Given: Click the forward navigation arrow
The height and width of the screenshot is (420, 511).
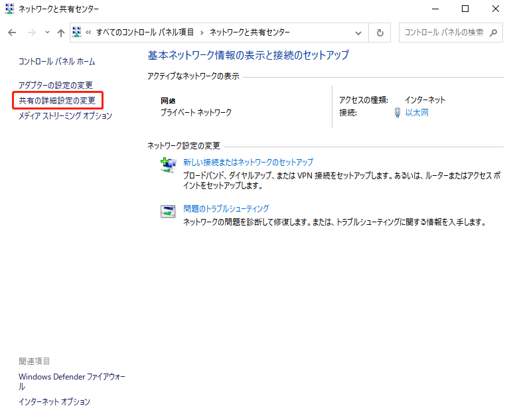Looking at the screenshot, I should tap(32, 33).
